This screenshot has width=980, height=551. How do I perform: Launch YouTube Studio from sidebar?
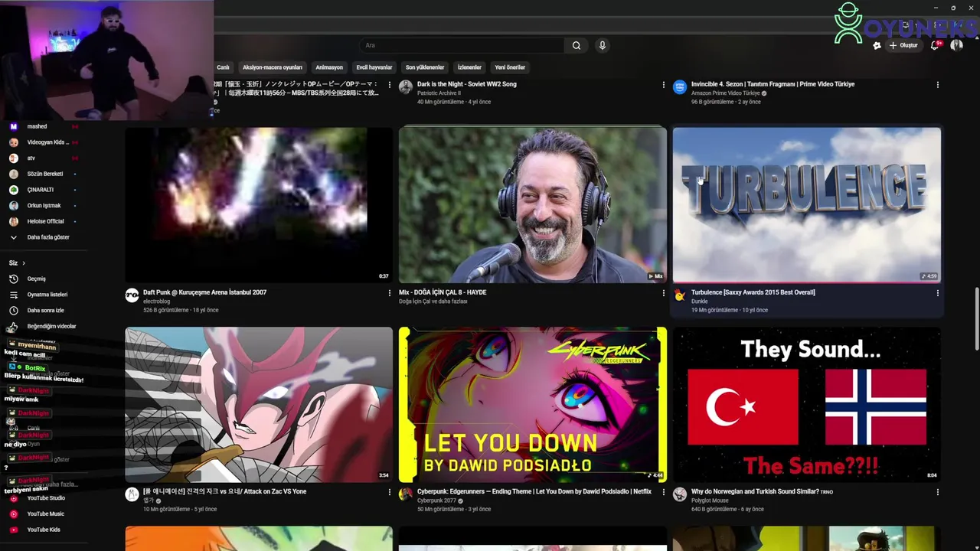coord(46,498)
